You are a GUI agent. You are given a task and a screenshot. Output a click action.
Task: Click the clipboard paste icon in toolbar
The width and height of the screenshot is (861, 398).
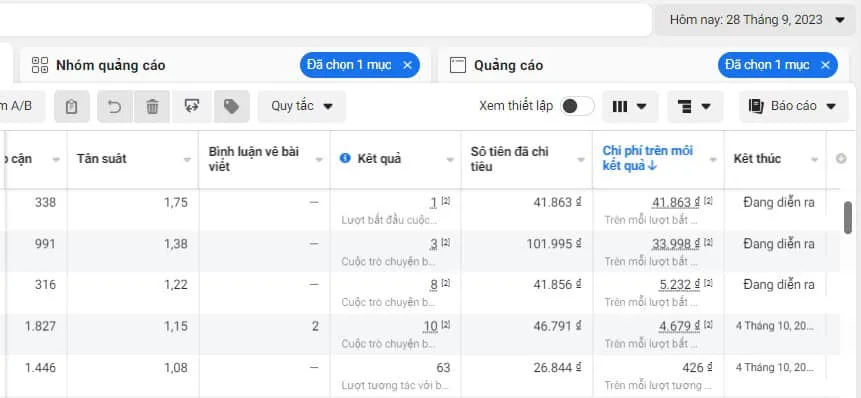pos(71,106)
